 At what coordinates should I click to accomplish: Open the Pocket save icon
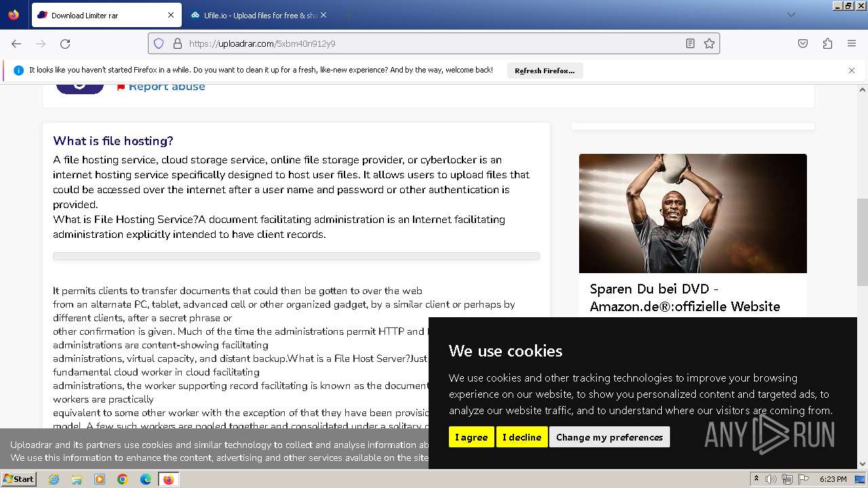point(803,43)
